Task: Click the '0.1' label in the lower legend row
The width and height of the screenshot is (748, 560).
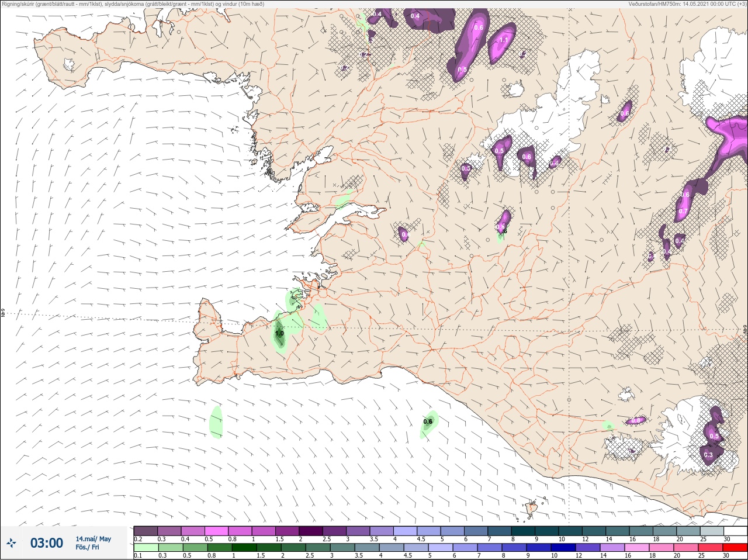Action: (x=138, y=556)
